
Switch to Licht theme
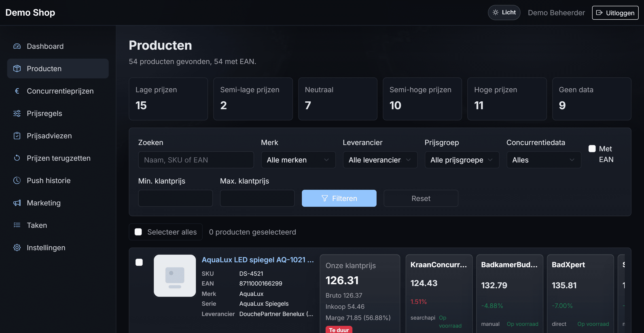[504, 13]
